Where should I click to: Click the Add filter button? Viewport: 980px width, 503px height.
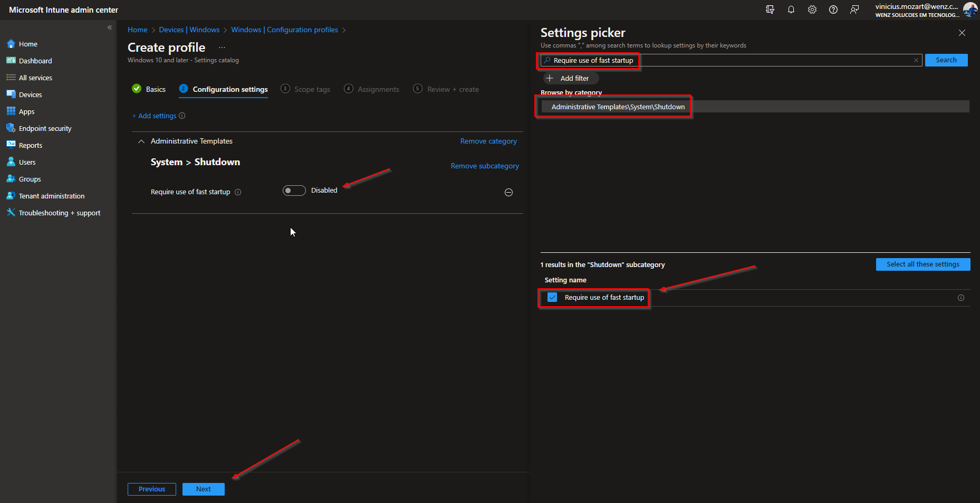571,78
